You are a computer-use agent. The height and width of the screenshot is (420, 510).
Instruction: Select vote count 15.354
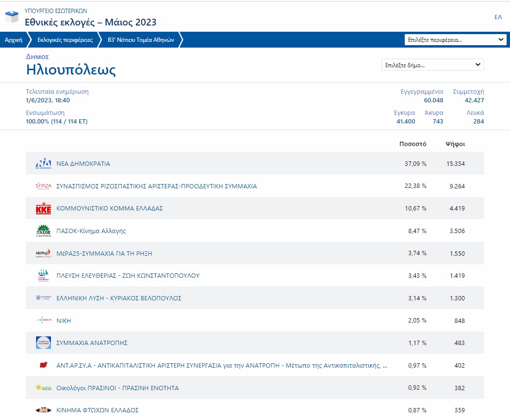pyautogui.click(x=455, y=163)
